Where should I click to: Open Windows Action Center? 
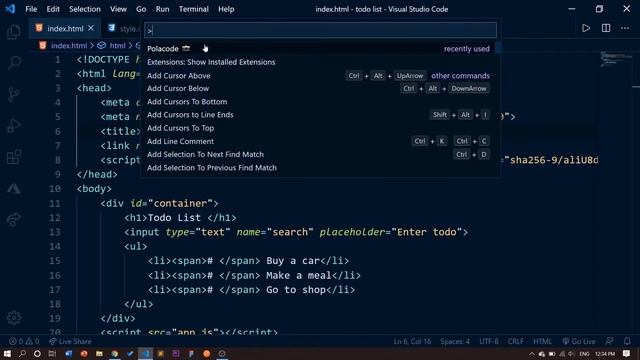coord(627,353)
